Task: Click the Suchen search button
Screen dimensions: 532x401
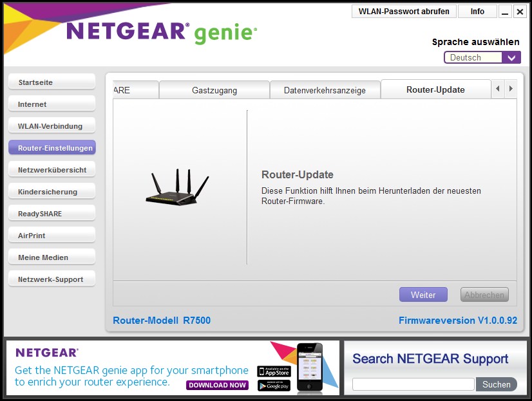Action: [497, 384]
